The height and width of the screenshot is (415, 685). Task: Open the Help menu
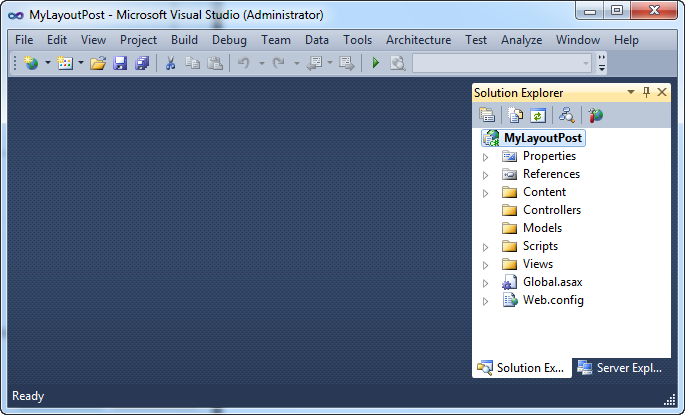coord(626,40)
